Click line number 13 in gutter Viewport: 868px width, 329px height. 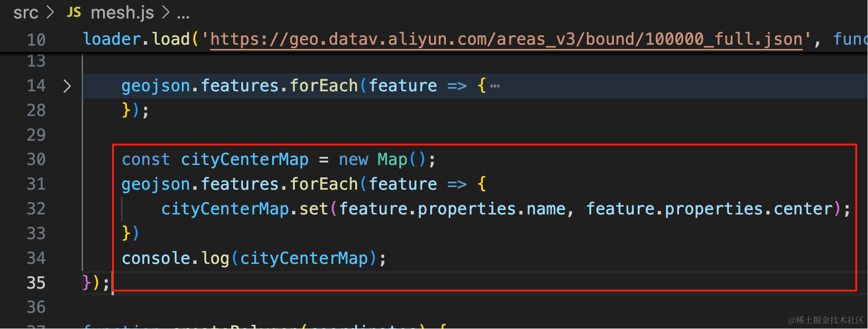(x=36, y=61)
